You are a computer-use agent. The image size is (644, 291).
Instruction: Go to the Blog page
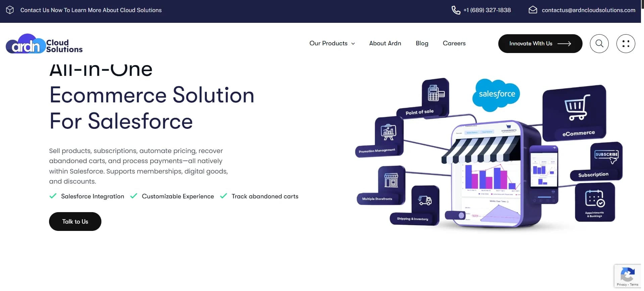422,43
